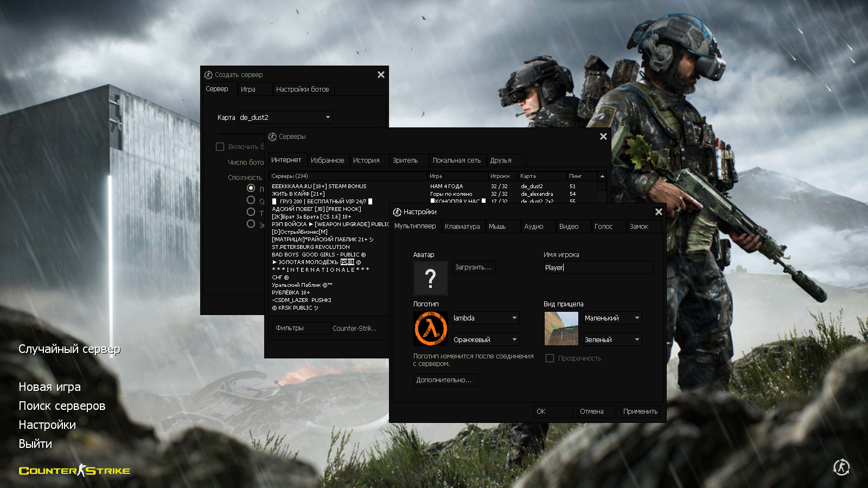Open the Маленький crosshair size dropdown
This screenshot has width=868, height=488.
612,318
